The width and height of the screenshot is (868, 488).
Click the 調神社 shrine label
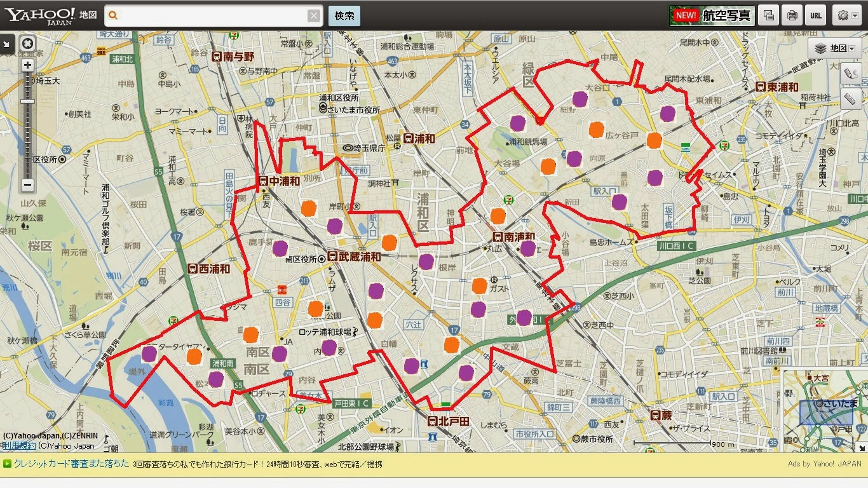tap(383, 183)
